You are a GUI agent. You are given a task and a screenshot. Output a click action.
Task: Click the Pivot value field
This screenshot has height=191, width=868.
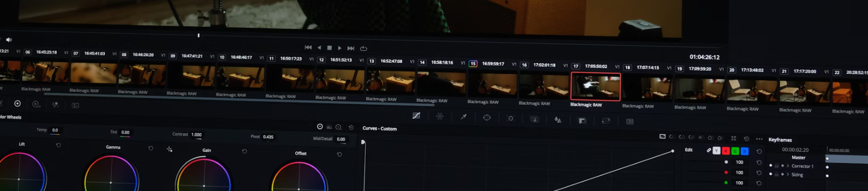[x=268, y=137]
